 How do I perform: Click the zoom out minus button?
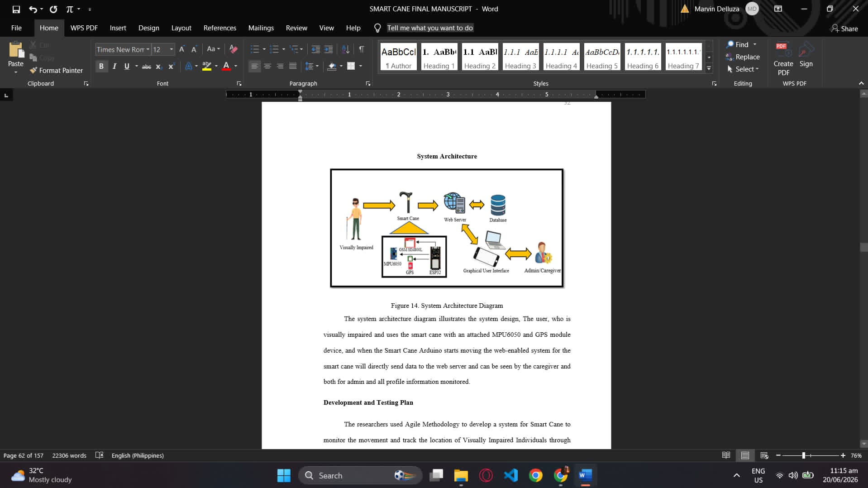778,455
